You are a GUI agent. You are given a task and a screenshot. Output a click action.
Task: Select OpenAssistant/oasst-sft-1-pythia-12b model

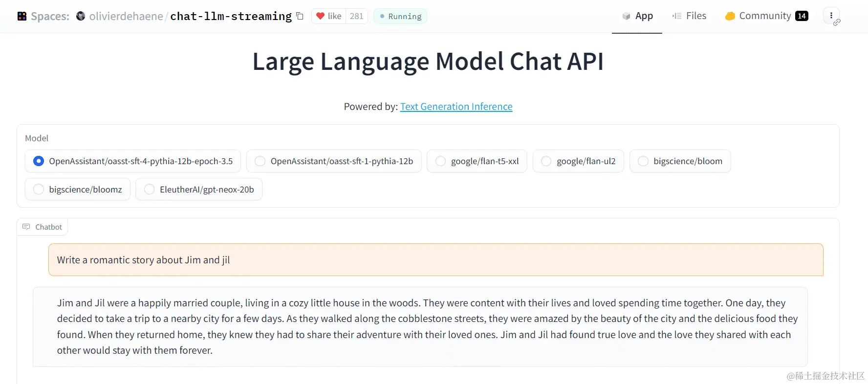pyautogui.click(x=334, y=161)
